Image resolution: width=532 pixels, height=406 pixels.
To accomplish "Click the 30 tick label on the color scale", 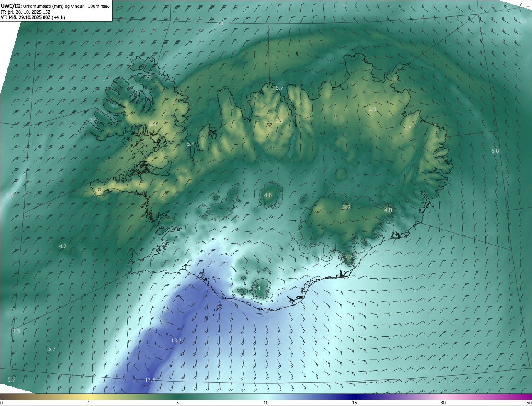I will 443,403.
